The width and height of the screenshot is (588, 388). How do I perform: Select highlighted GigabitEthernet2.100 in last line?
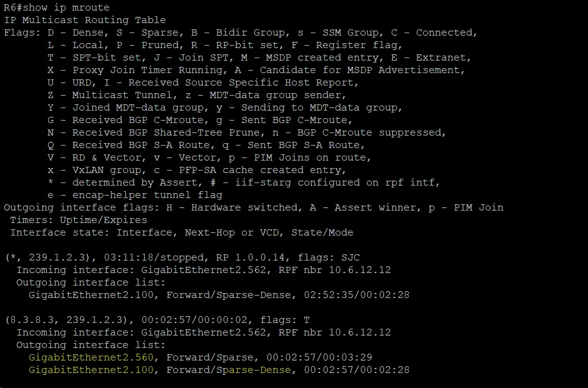pos(91,370)
